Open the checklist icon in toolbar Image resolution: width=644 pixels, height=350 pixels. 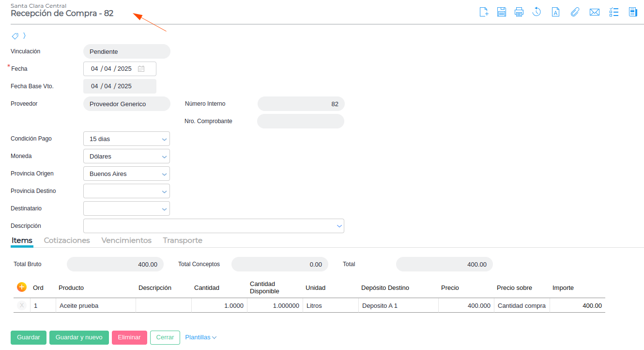614,12
